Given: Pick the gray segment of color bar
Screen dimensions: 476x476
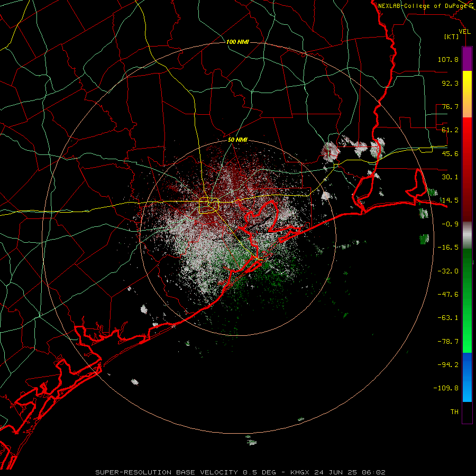Looking at the screenshot, I should (467, 235).
